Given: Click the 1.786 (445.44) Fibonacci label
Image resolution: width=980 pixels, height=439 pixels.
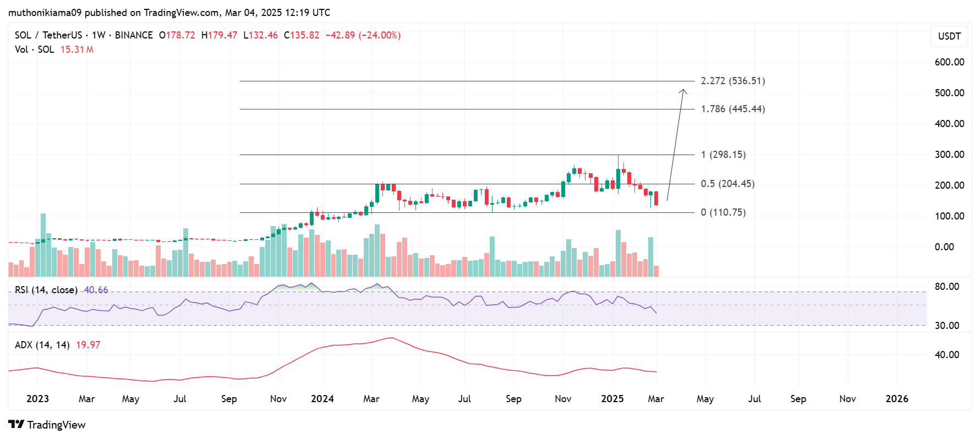Looking at the screenshot, I should (x=733, y=109).
